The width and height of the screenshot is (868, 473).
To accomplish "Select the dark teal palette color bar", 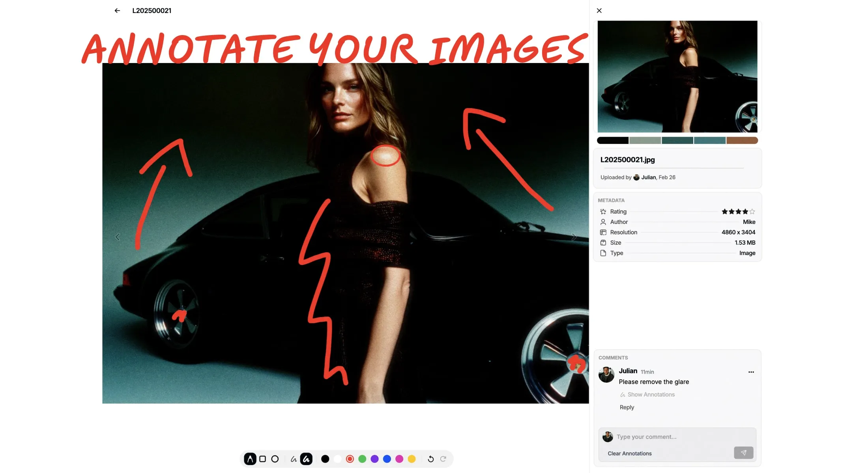I will coord(677,140).
